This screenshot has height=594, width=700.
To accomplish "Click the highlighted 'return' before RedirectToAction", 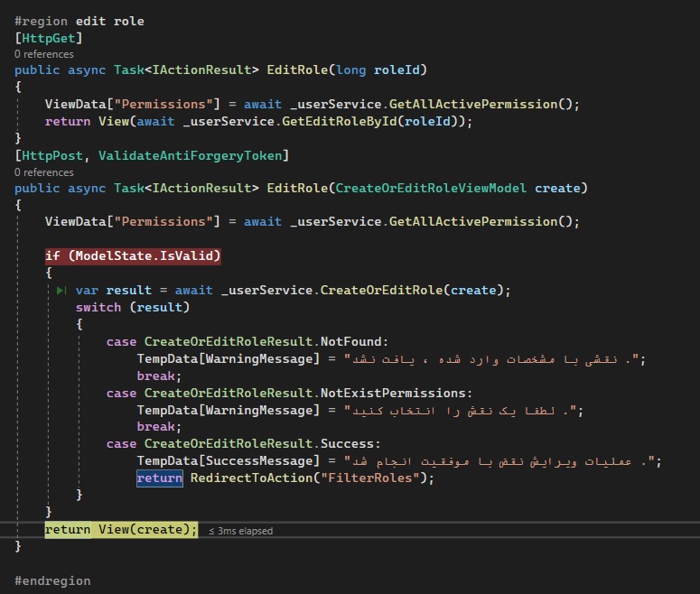I will [x=159, y=478].
